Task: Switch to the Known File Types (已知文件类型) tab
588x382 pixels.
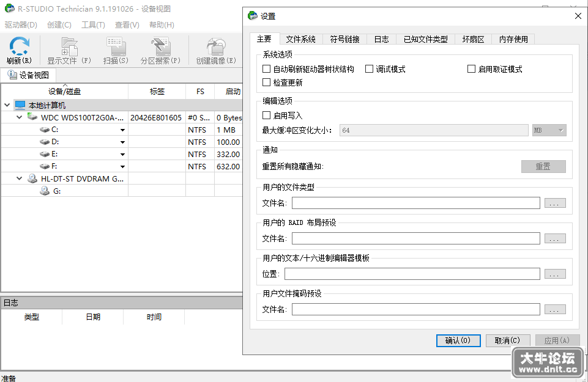Action: pos(426,39)
